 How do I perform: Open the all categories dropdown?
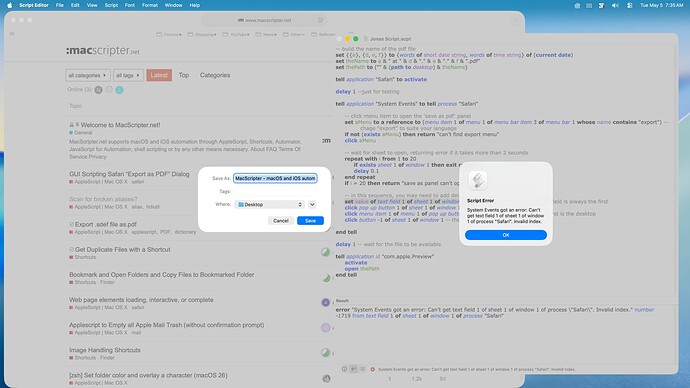coord(88,75)
